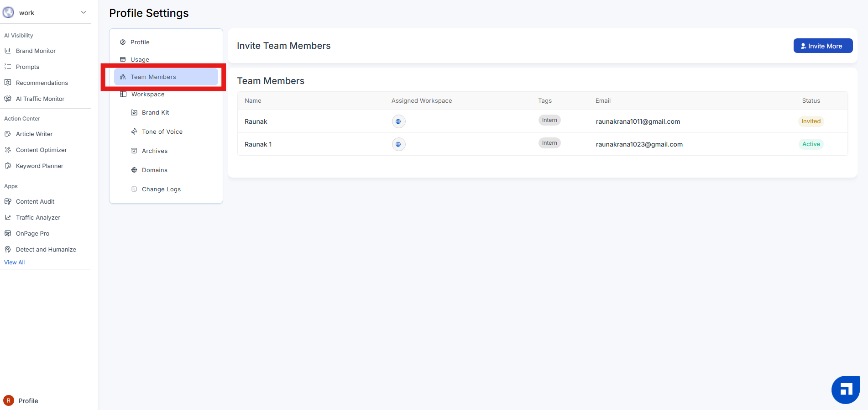Go to Profile in the settings menu
The image size is (868, 410).
[x=140, y=42]
